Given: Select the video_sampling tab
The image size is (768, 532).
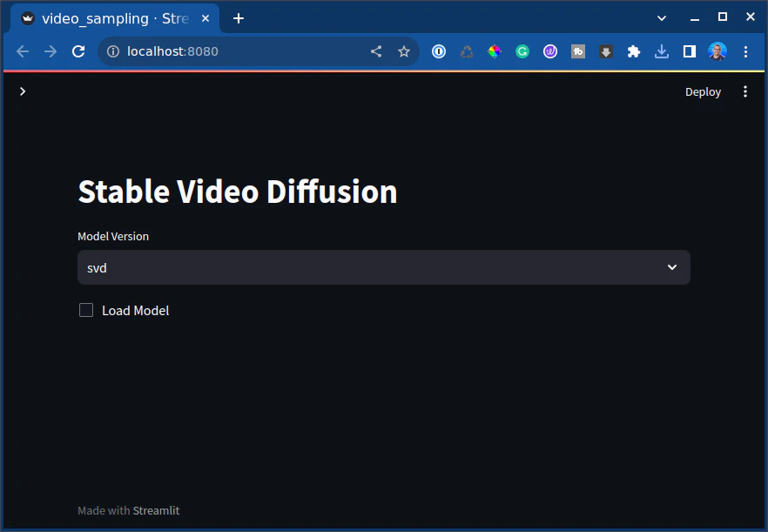Looking at the screenshot, I should (x=115, y=18).
